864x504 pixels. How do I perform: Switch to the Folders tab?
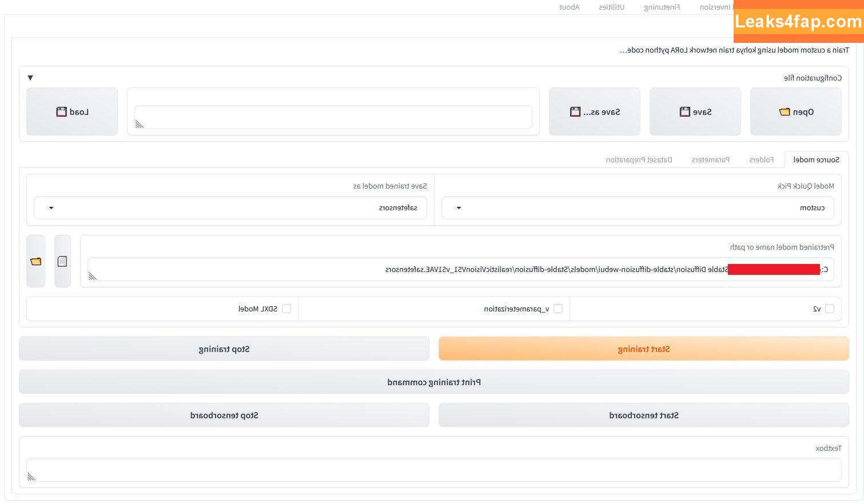[761, 159]
